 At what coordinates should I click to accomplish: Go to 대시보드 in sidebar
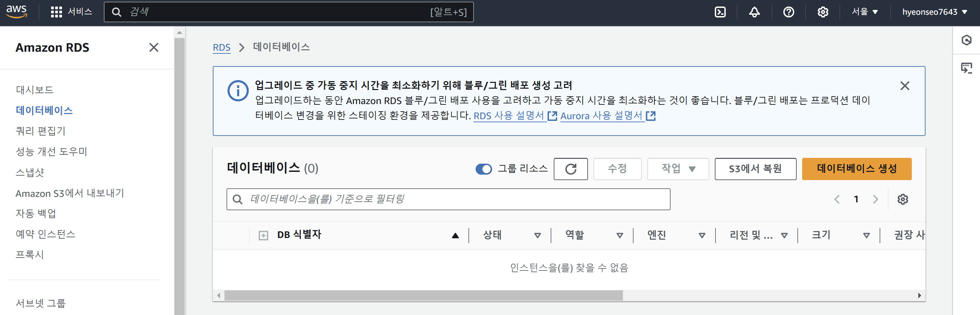click(x=35, y=90)
